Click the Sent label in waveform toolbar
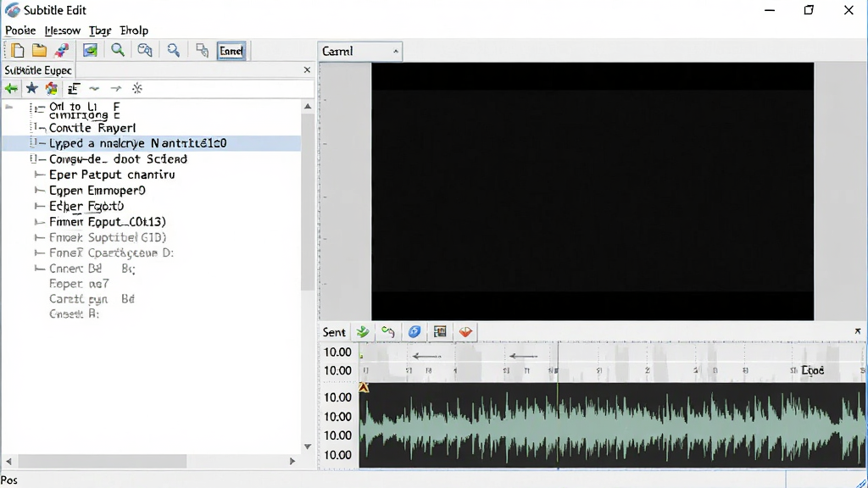Viewport: 868px width, 488px height. (334, 332)
